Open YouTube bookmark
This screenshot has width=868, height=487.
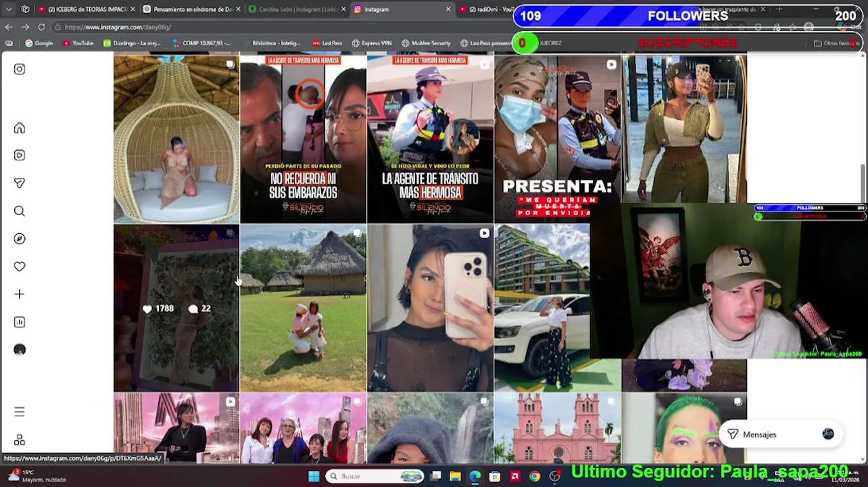click(78, 43)
